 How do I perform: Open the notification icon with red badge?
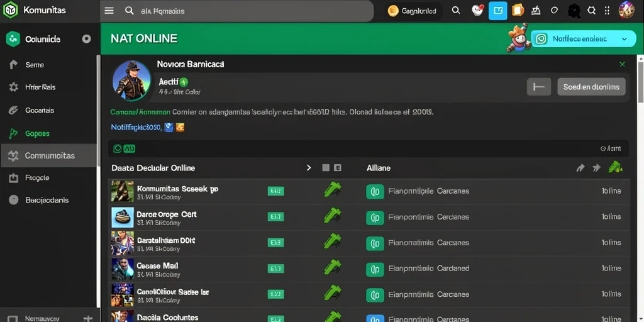(477, 10)
